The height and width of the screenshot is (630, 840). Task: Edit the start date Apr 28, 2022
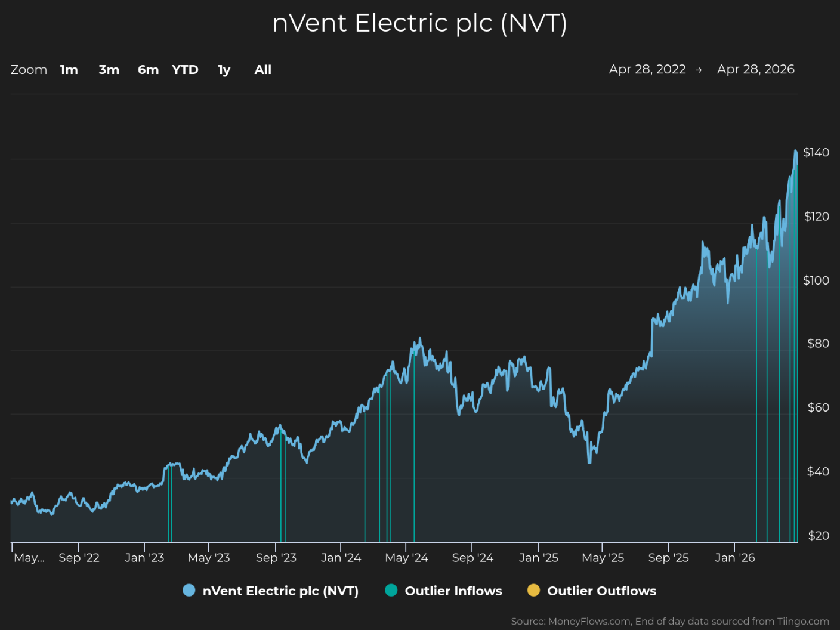(647, 69)
